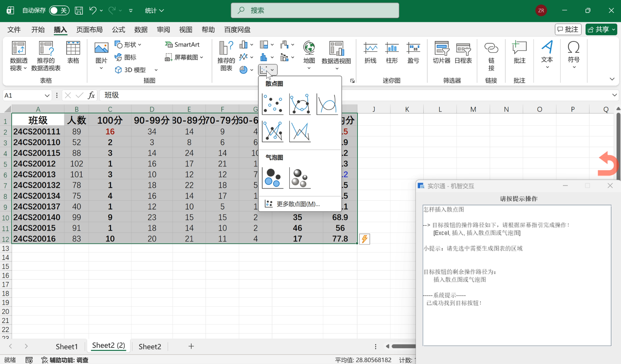Screen dimensions: 621x364
Task: Click the Save icon in title bar
Action: tap(79, 10)
